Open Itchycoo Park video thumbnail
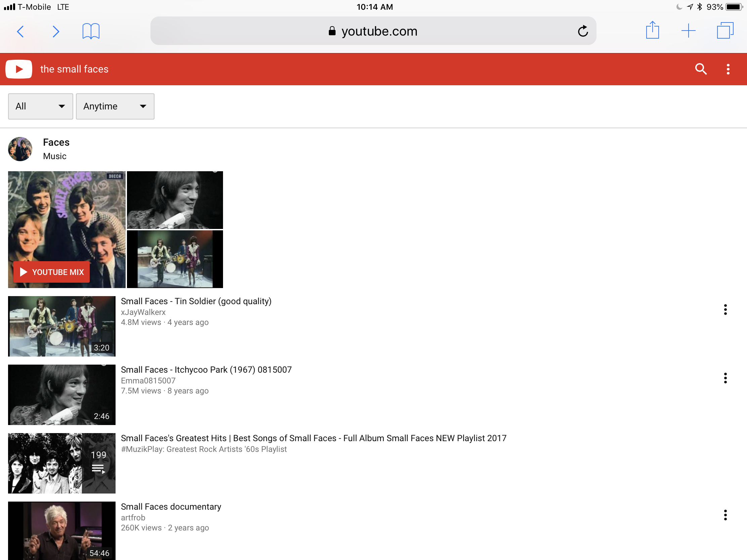The image size is (747, 560). coord(62,395)
